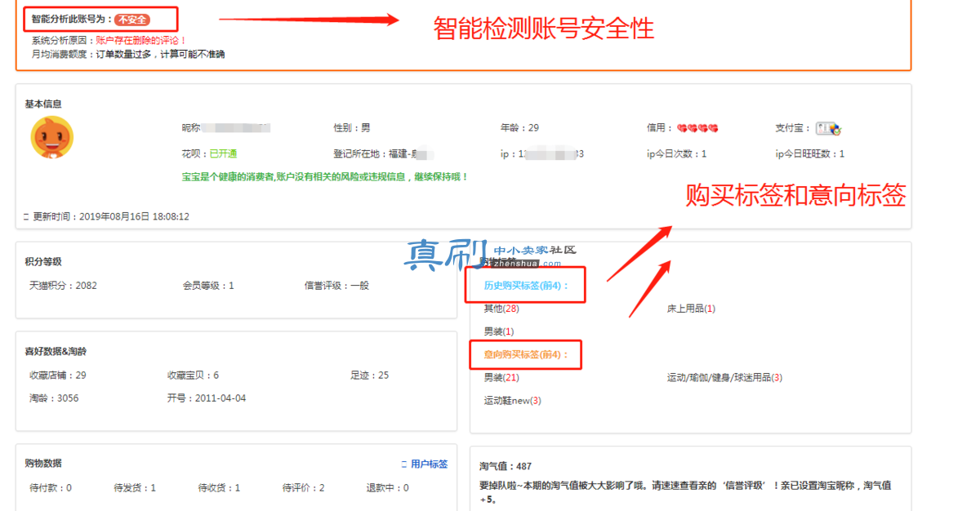Click the icon beside 用户标签
Image resolution: width=980 pixels, height=511 pixels.
point(404,464)
